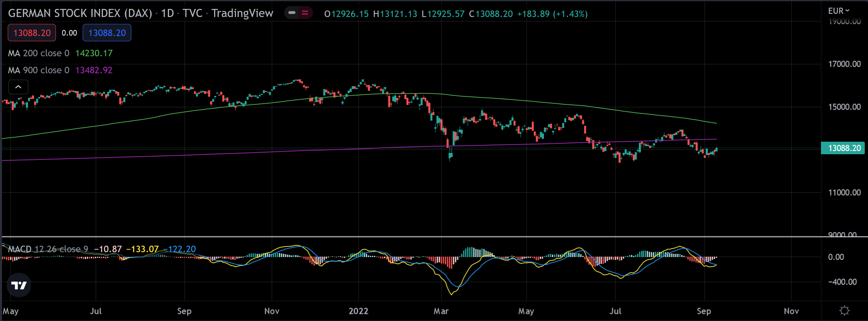
Task: Click the 1D interval label
Action: tap(167, 13)
